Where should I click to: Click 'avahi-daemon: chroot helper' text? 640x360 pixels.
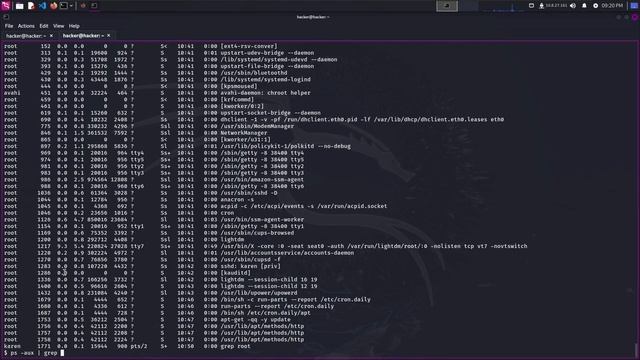[x=265, y=93]
